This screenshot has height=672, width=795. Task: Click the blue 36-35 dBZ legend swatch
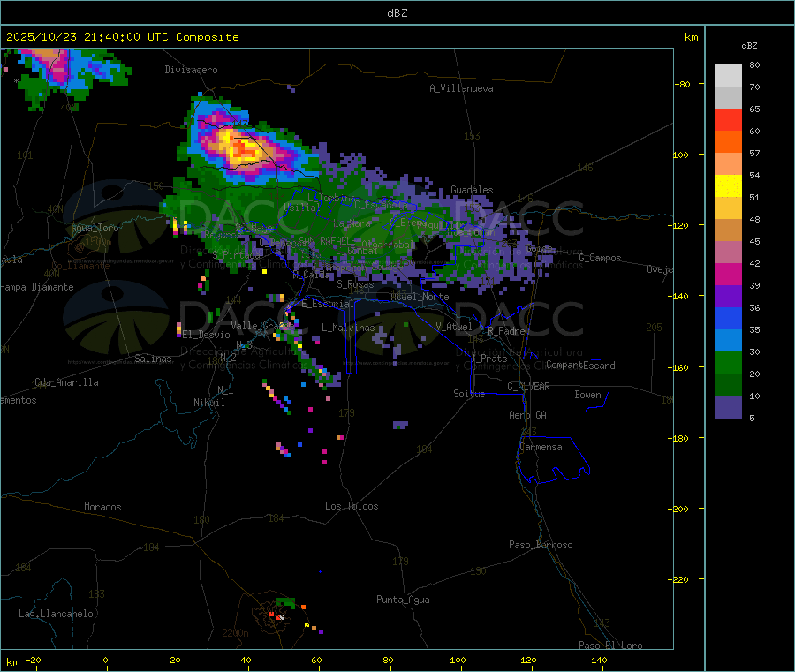coord(728,318)
